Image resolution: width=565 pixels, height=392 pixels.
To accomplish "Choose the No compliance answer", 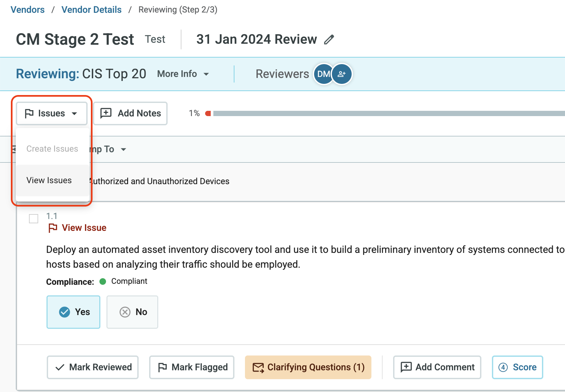I will coord(132,312).
